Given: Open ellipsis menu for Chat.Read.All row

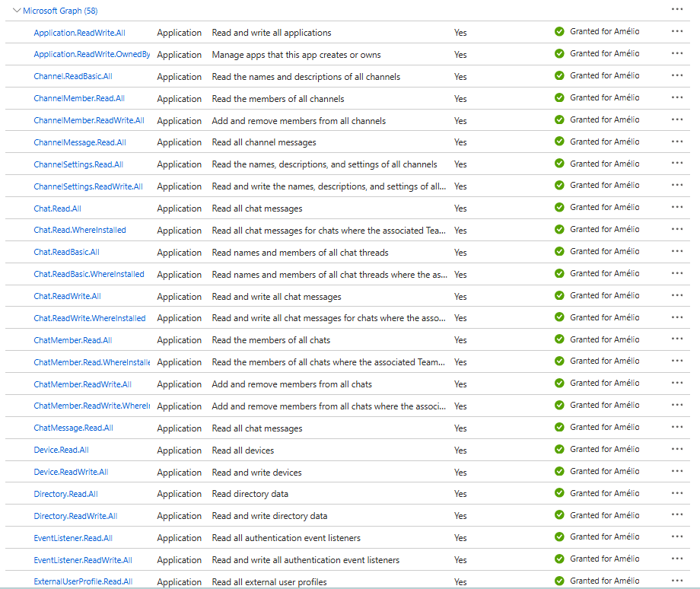Looking at the screenshot, I should [676, 207].
